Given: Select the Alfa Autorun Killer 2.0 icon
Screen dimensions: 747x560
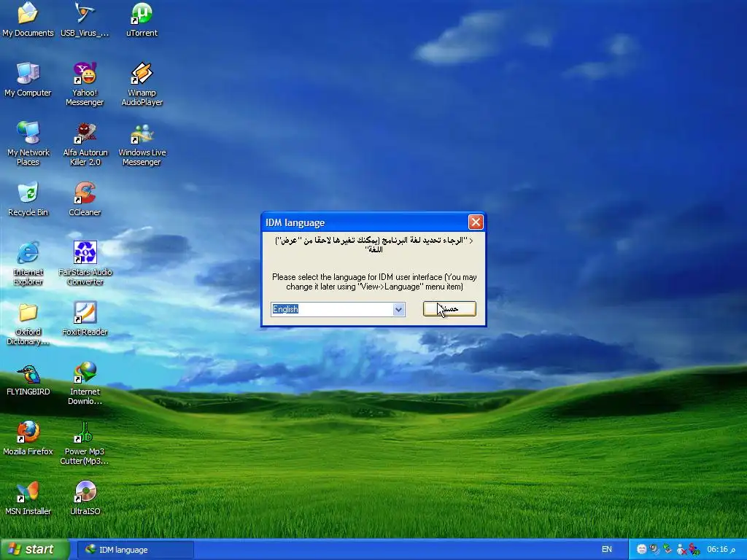Looking at the screenshot, I should [85, 144].
